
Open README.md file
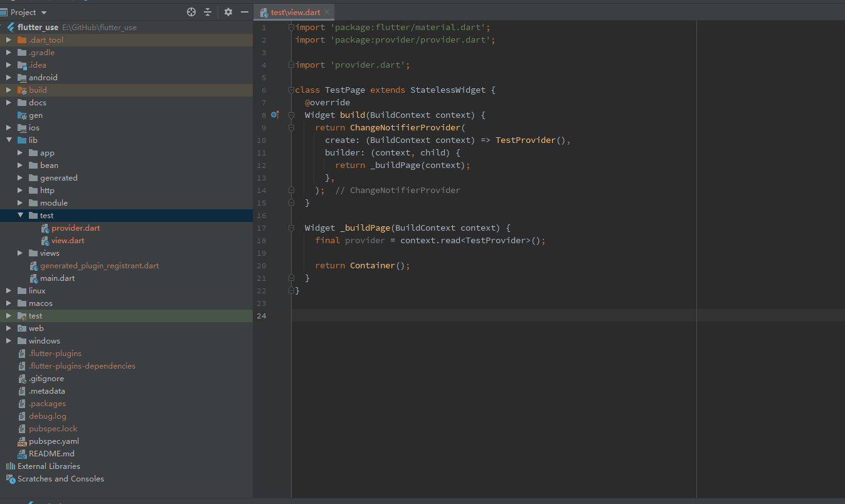(x=51, y=454)
